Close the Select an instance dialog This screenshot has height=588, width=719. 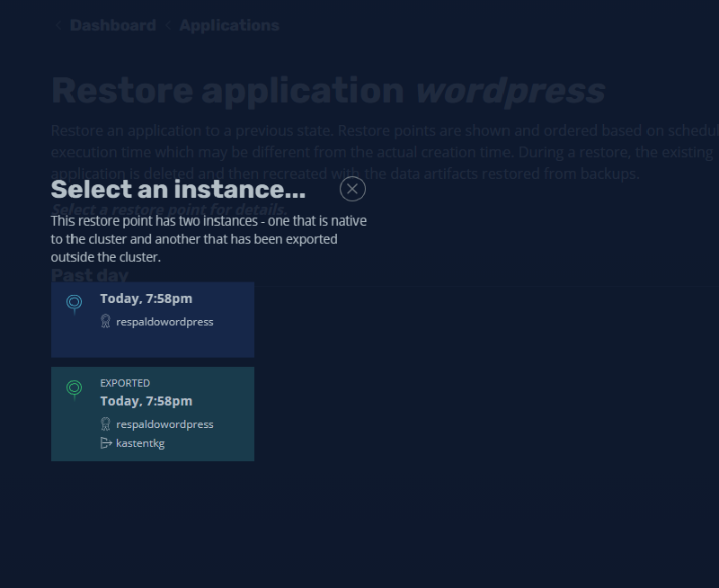pos(352,189)
